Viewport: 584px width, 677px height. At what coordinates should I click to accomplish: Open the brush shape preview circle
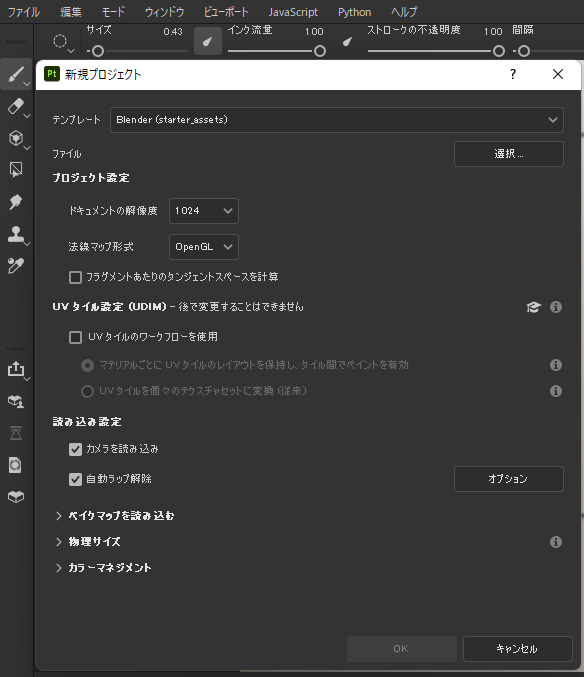point(60,41)
